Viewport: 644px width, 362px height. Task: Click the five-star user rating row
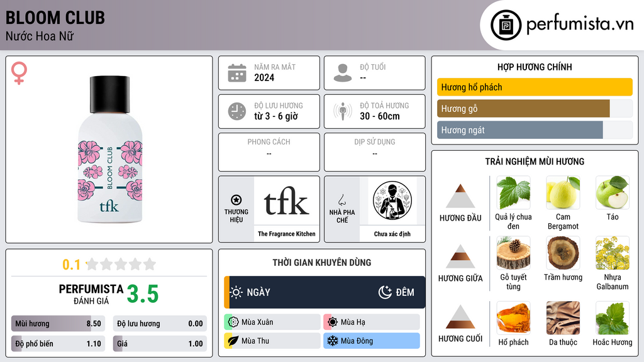pyautogui.click(x=121, y=264)
